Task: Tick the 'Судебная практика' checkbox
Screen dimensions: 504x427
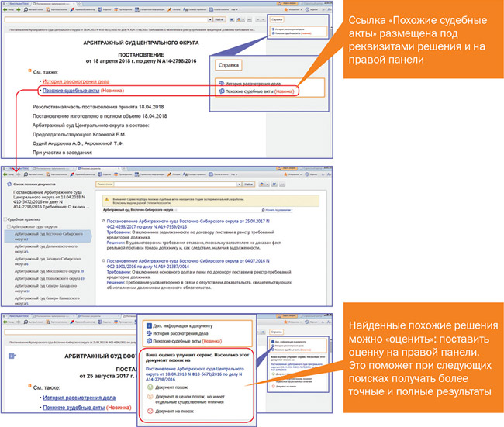Action: (x=5, y=219)
